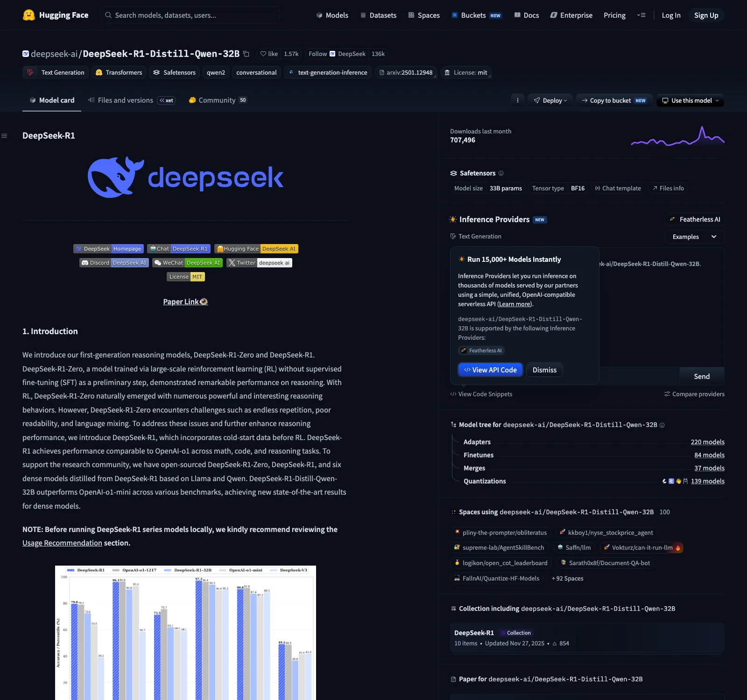Toggle the table of contents sidebar icon

(x=4, y=136)
